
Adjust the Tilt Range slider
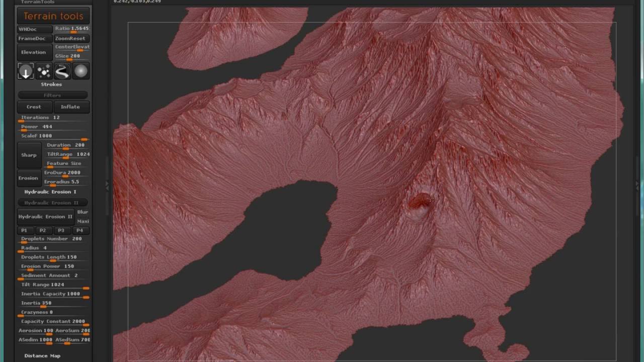[53, 285]
